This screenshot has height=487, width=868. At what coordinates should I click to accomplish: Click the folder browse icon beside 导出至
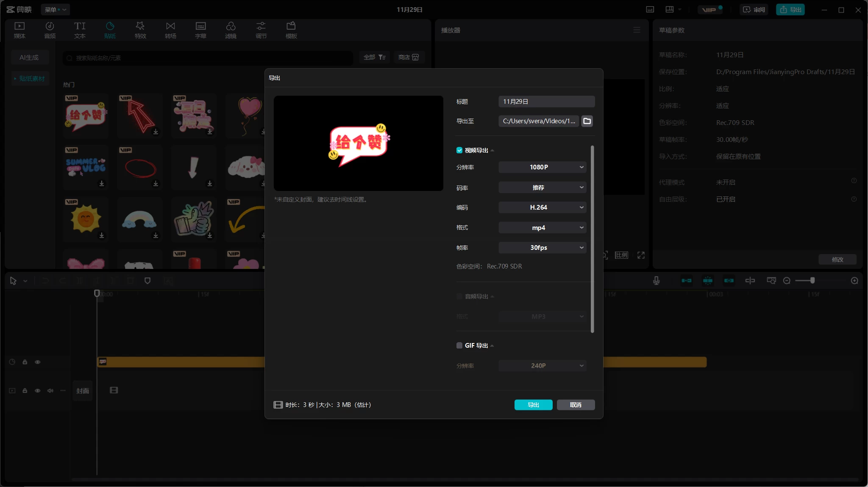(587, 121)
